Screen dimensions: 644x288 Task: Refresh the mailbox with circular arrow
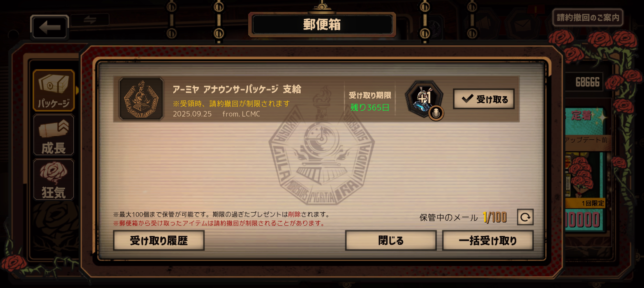click(525, 217)
